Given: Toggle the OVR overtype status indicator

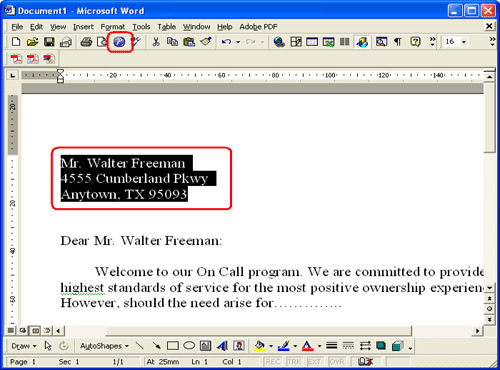Looking at the screenshot, I should coord(336,362).
